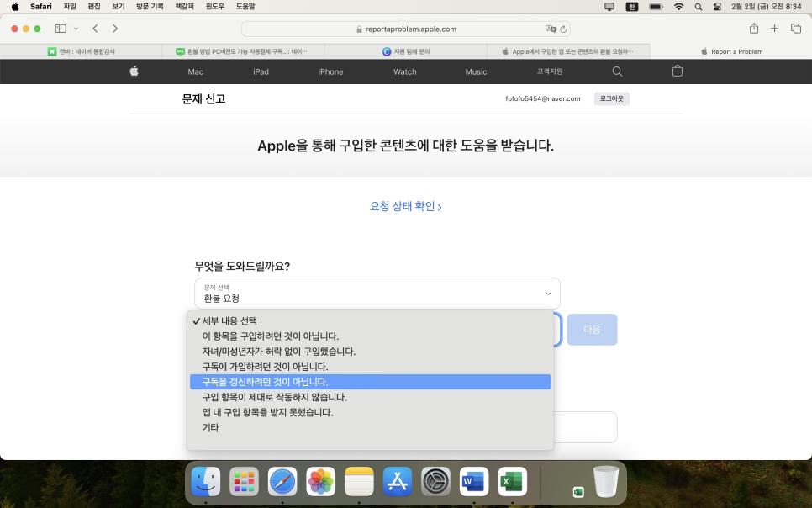Click the Safari icon in the Dock

[x=282, y=481]
